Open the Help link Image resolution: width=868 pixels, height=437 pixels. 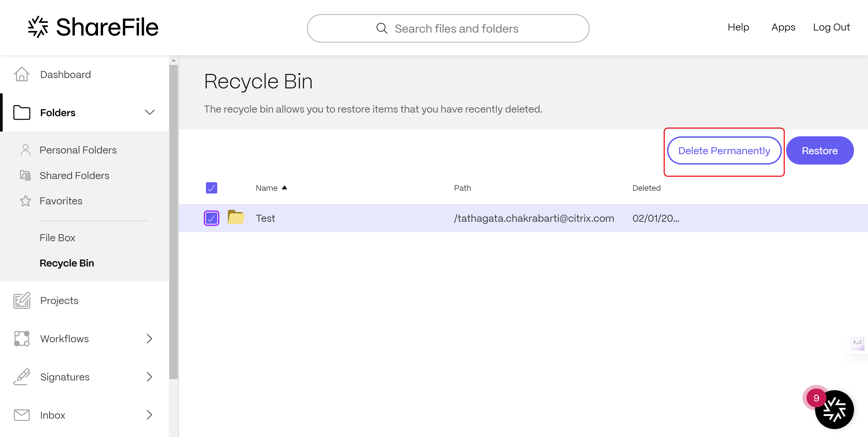tap(738, 27)
